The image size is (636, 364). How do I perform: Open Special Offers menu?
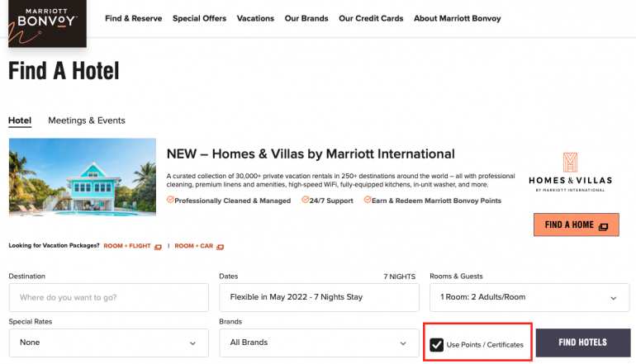[199, 18]
